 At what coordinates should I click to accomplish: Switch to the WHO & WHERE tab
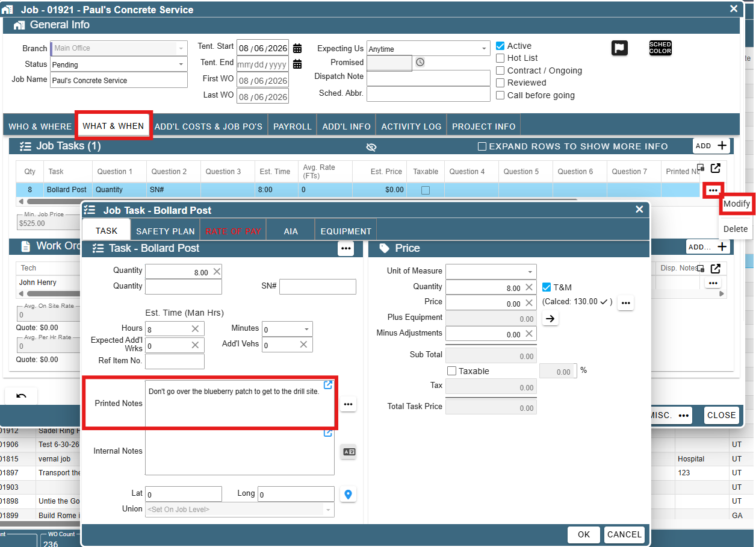40,127
